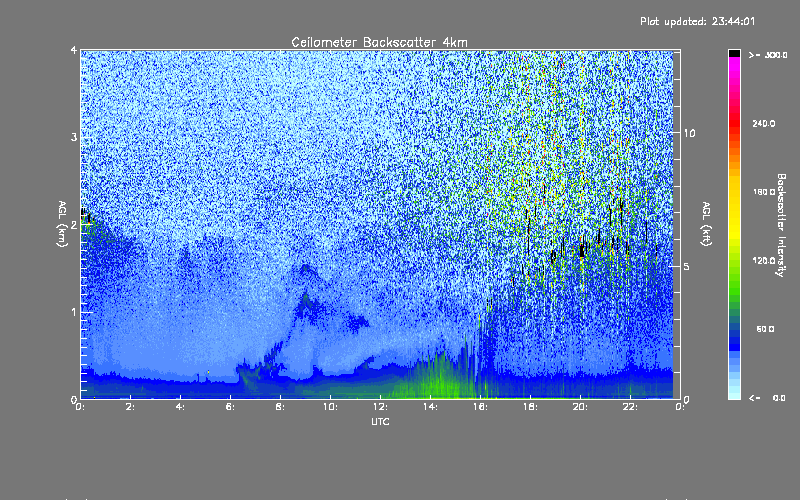Click the '20:' hour tick on time axis
This screenshot has width=800, height=500.
[x=580, y=407]
